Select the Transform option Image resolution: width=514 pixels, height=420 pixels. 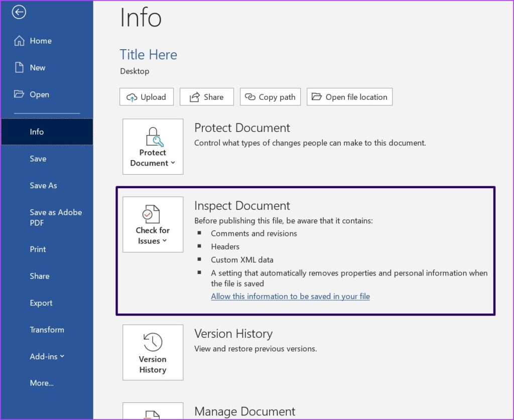pyautogui.click(x=47, y=330)
